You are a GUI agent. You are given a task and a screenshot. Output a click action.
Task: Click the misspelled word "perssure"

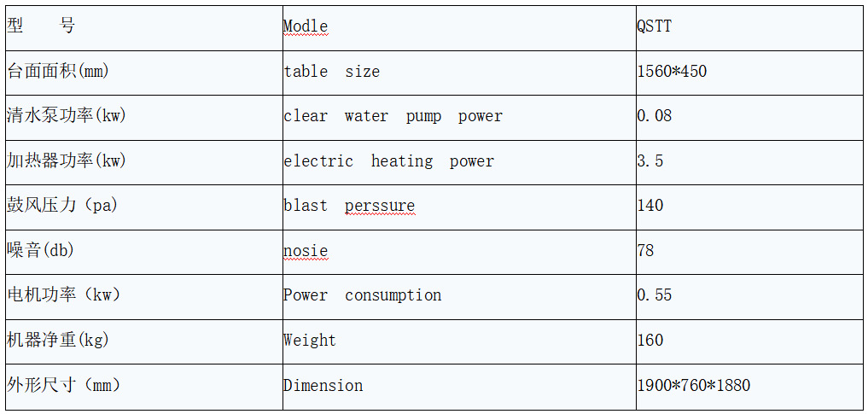(x=380, y=206)
